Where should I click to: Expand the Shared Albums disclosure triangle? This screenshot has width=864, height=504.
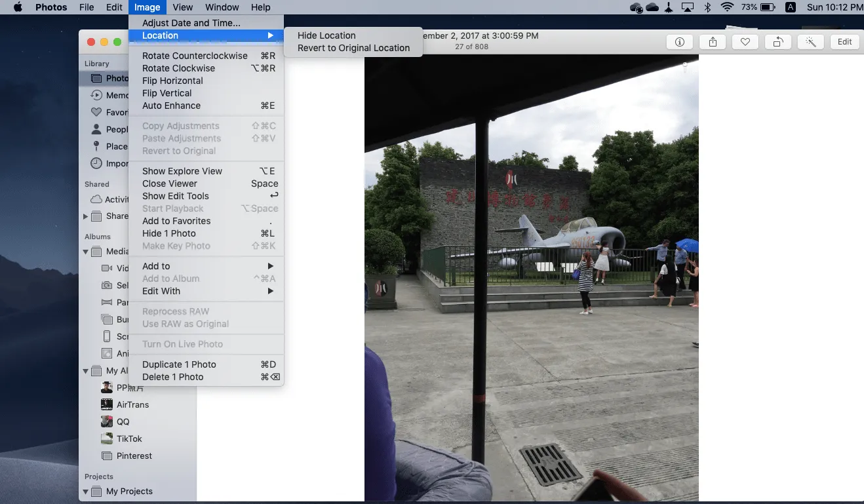pos(85,216)
